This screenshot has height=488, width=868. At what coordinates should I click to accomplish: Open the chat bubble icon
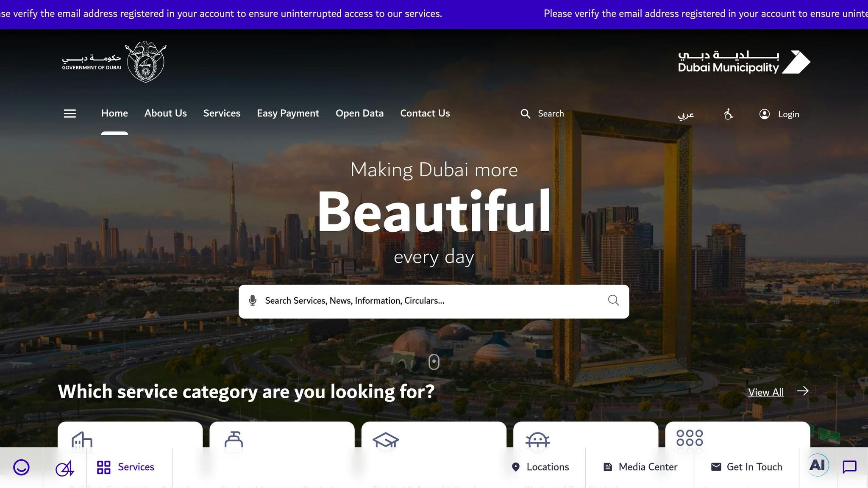(x=850, y=466)
